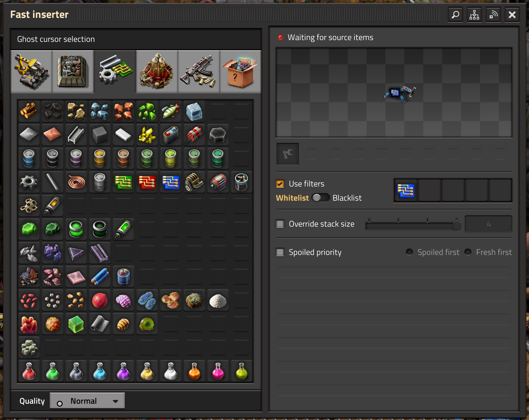Pick the stone item
529x420 pixels.
pyautogui.click(x=76, y=112)
